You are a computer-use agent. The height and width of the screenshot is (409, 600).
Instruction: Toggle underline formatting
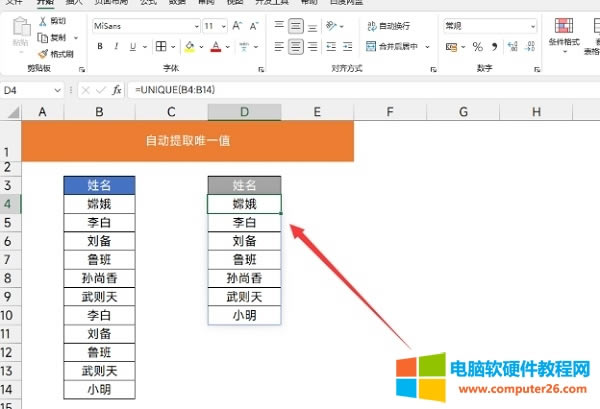pos(132,46)
